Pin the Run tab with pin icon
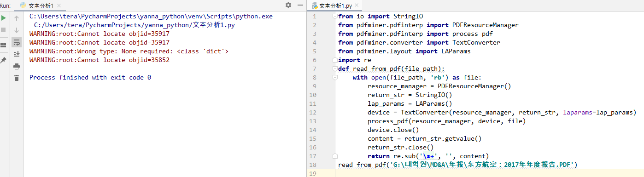 tap(4, 60)
